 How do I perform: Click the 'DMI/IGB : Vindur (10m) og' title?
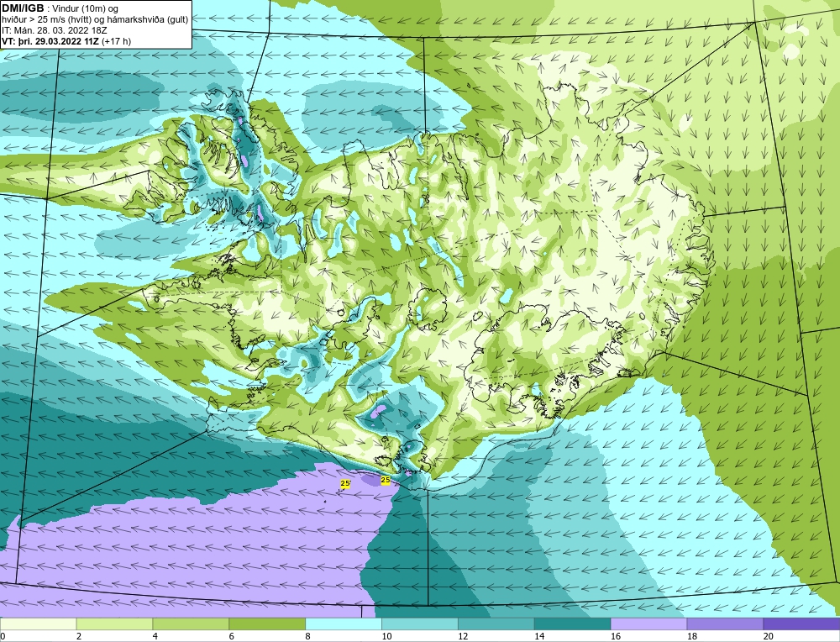60,8
